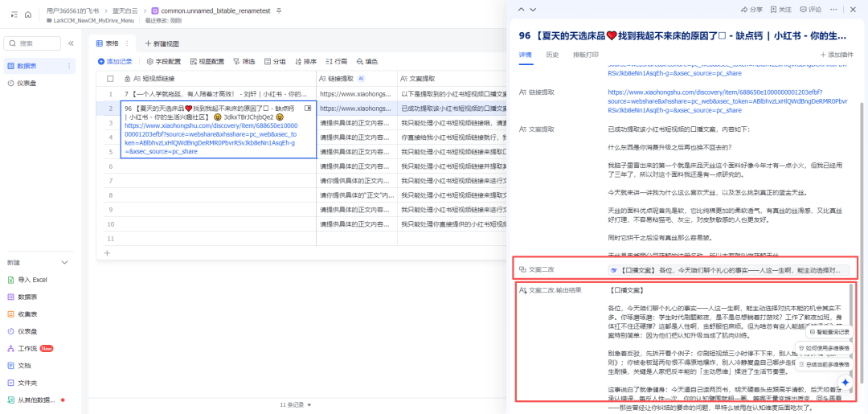Image resolution: width=868 pixels, height=414 pixels.
Task: Click the 总结当前多维表格 suggestion chip
Action: (825, 365)
